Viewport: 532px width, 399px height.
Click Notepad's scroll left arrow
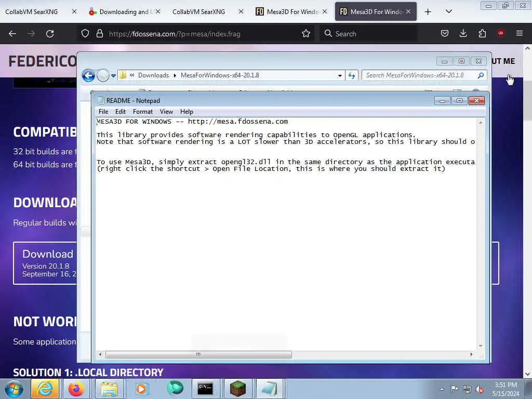click(x=100, y=354)
